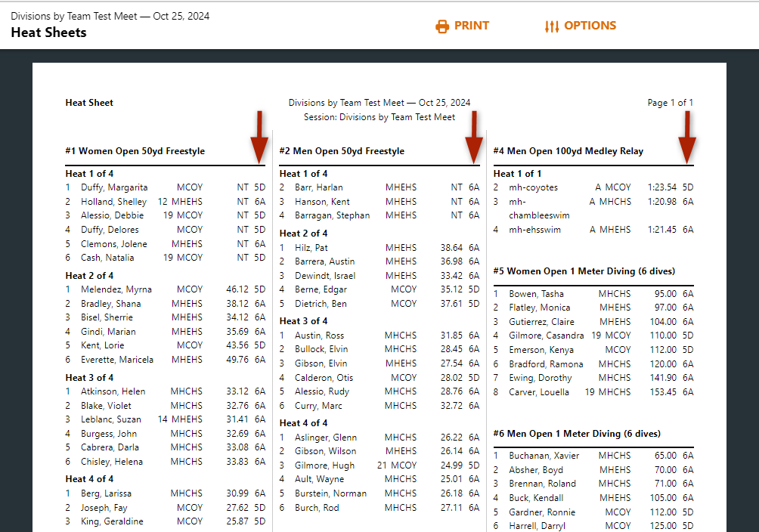
Task: Click swimmer name 'Burstein, Norman'
Action: point(330,493)
